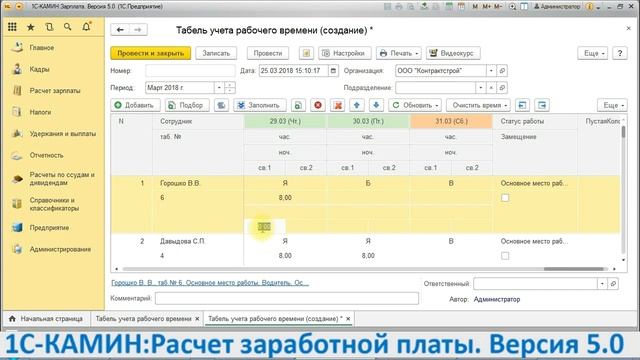Open the Видеокурс button
The image size is (640, 360).
pos(453,53)
